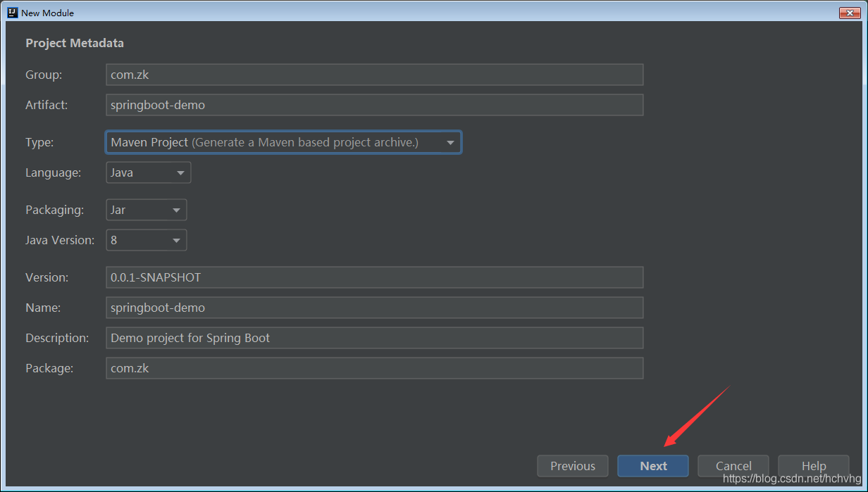Open Help for this dialog
Screen dimensions: 868x492
[813, 466]
